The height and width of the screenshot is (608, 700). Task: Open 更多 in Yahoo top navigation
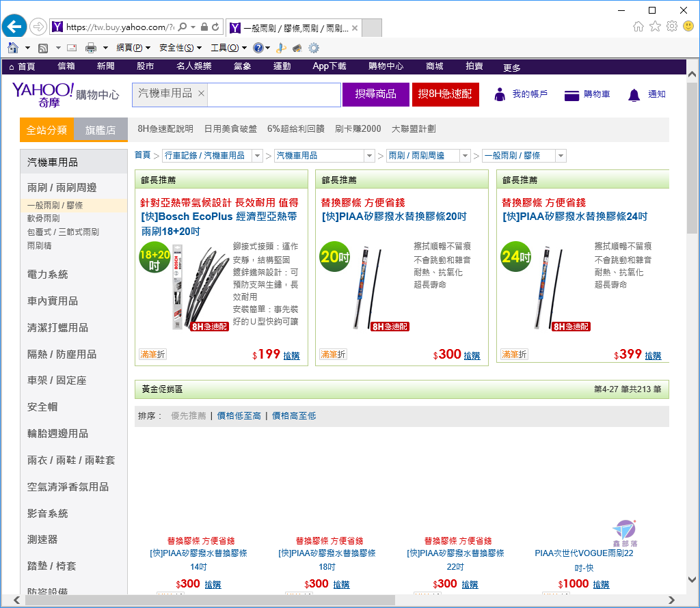pos(512,68)
